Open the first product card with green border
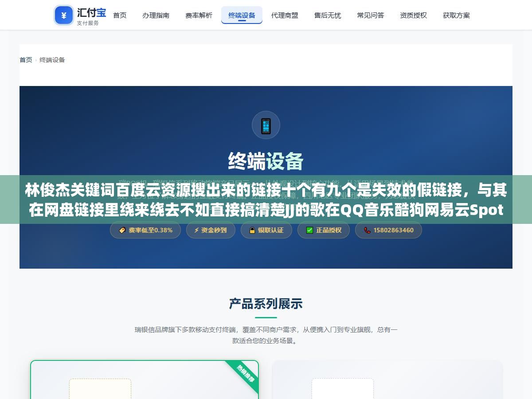The width and height of the screenshot is (532, 399). (145, 379)
